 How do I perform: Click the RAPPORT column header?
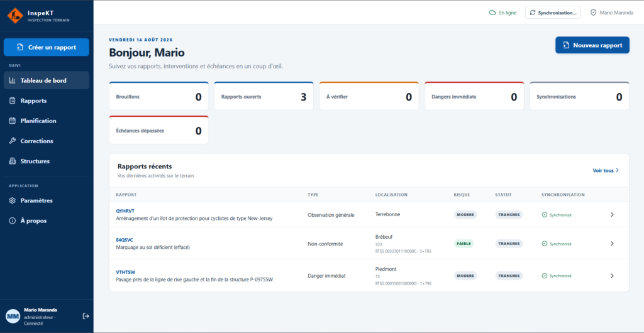[126, 195]
